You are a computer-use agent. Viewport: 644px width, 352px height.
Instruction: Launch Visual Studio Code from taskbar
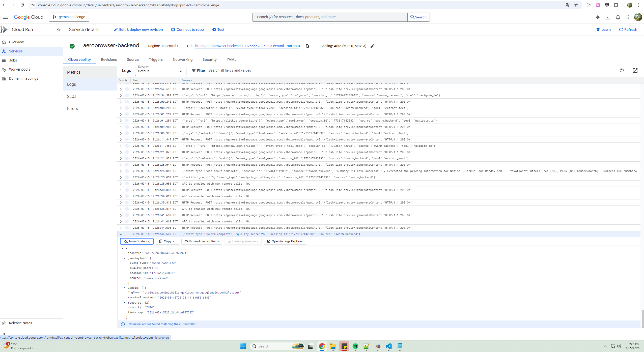click(389, 346)
